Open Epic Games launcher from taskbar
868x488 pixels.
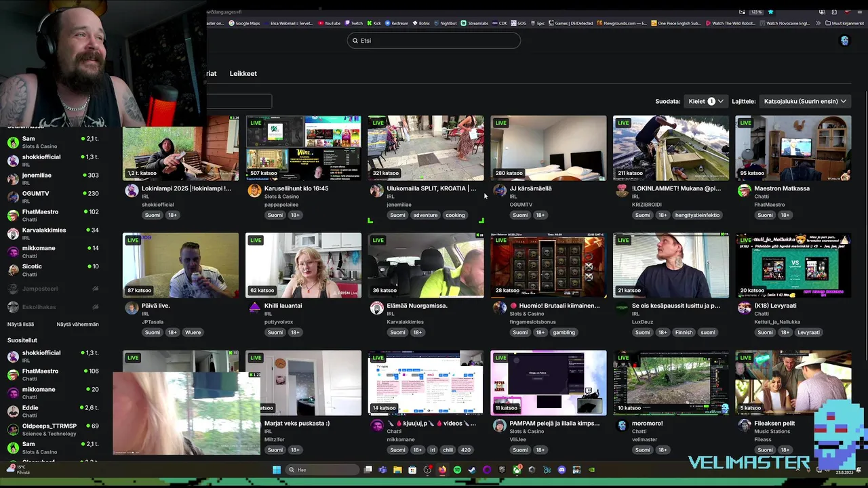[x=502, y=470]
